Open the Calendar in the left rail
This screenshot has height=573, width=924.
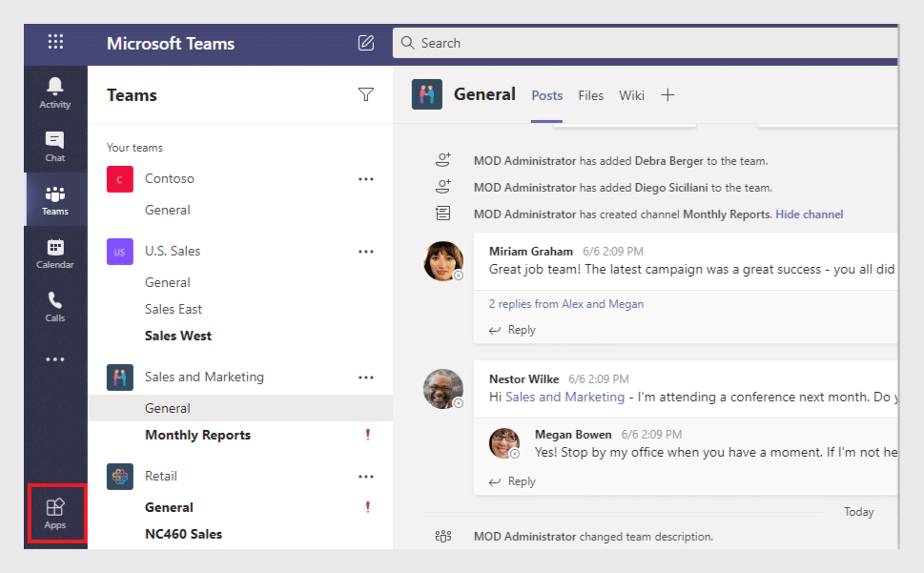point(54,254)
